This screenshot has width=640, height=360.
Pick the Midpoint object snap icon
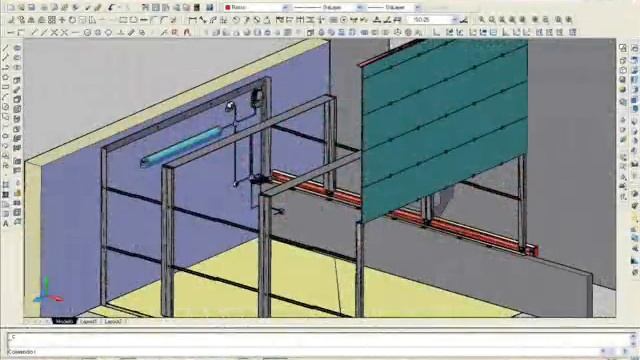(44, 32)
